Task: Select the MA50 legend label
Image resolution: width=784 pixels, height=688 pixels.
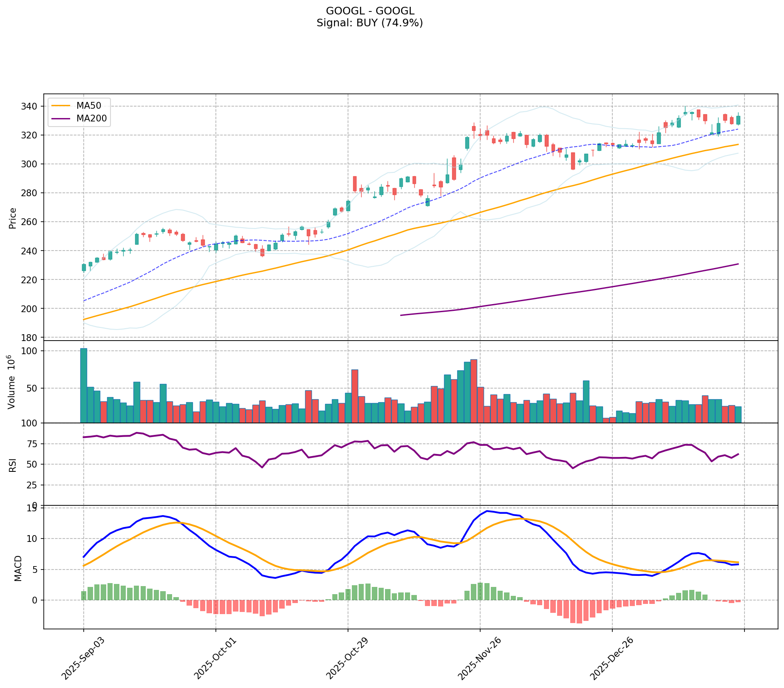Action: pos(88,106)
